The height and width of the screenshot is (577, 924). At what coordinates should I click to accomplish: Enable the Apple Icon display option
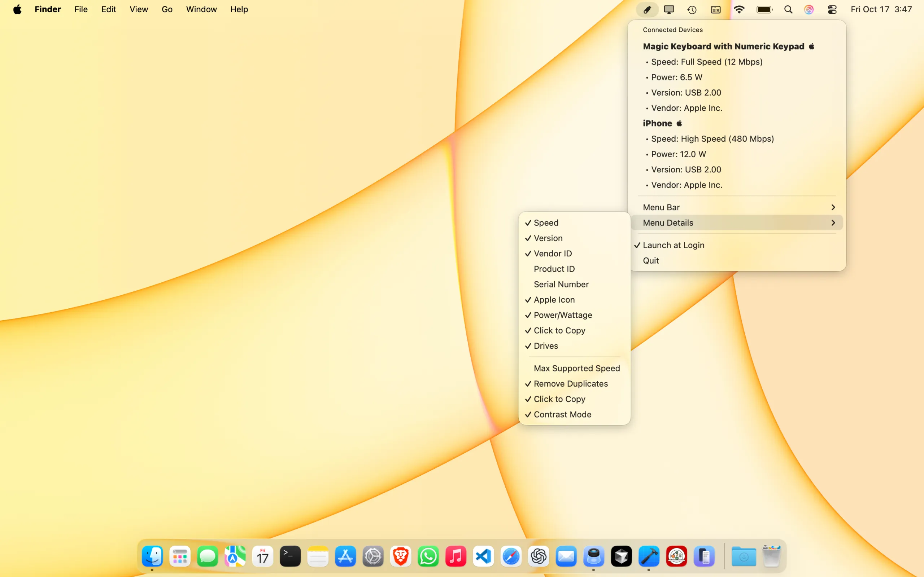pos(554,300)
